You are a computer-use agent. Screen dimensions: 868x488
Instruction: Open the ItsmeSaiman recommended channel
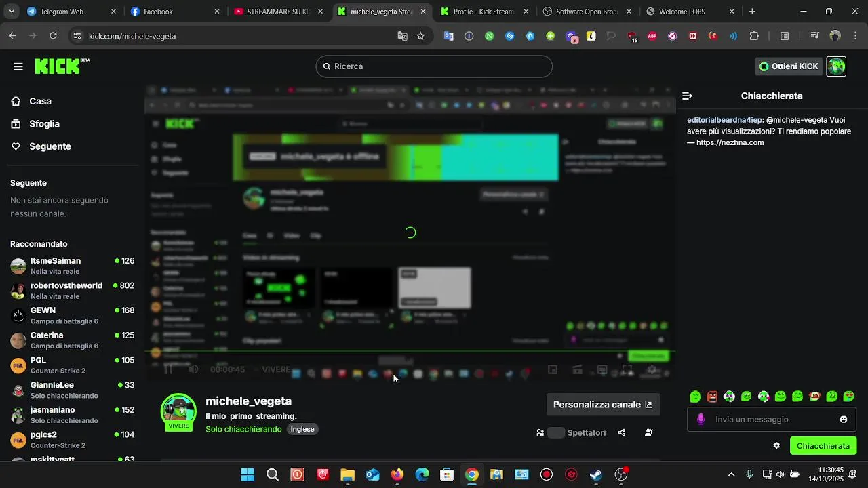click(72, 266)
